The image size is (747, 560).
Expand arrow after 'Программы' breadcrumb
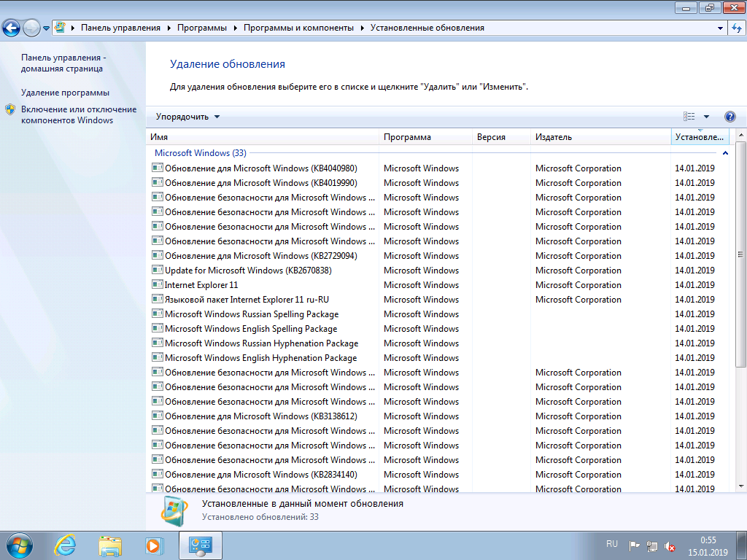[x=236, y=28]
